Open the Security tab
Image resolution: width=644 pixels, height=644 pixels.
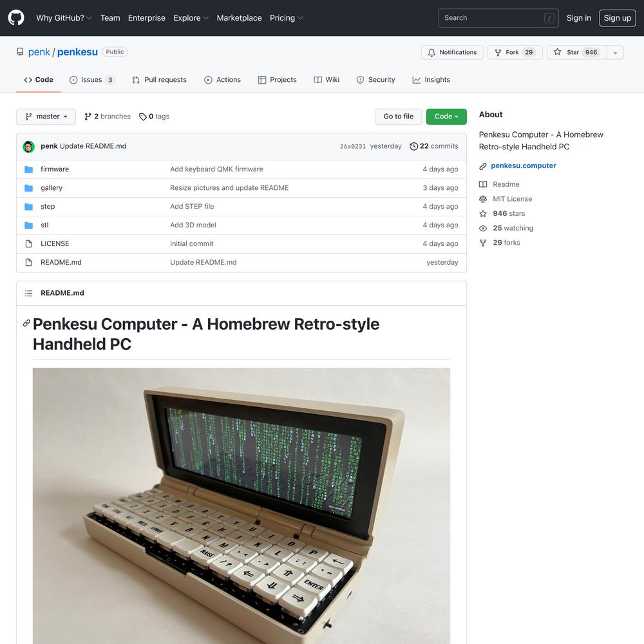[376, 80]
